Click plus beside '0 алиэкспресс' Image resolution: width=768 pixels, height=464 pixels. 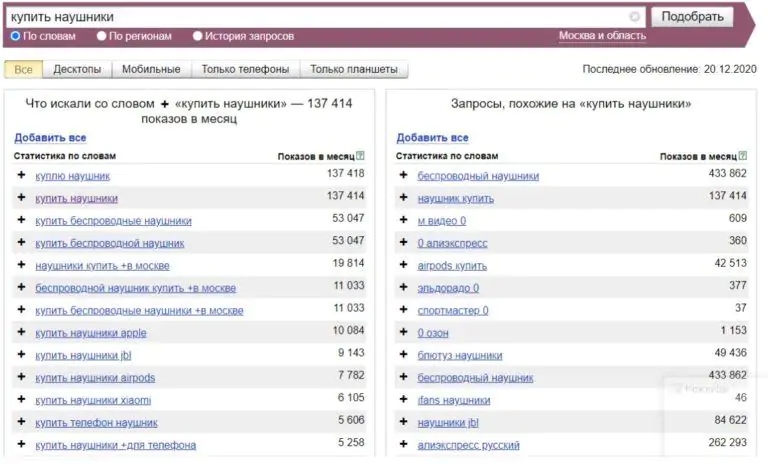tap(403, 242)
